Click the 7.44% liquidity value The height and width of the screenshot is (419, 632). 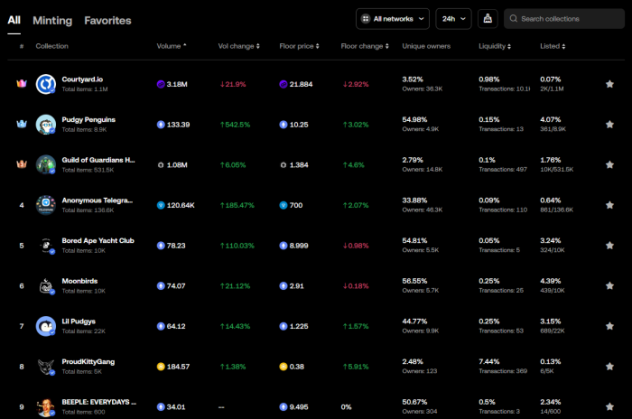[x=489, y=361]
